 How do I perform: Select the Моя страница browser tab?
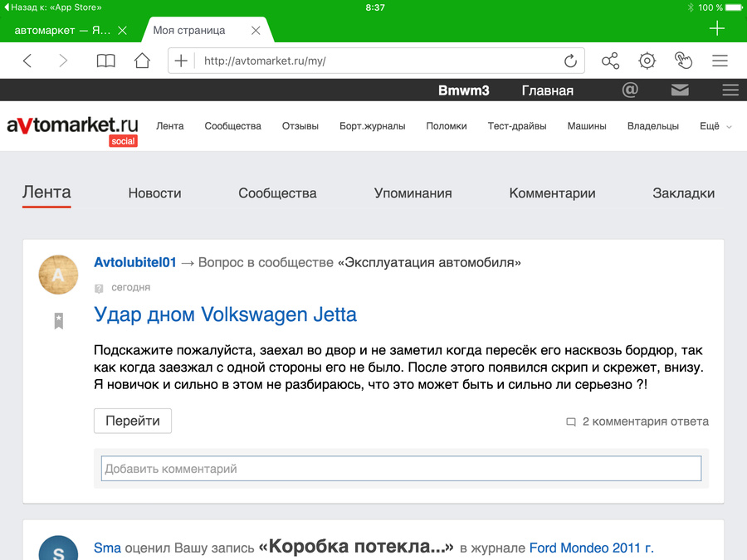point(189,31)
